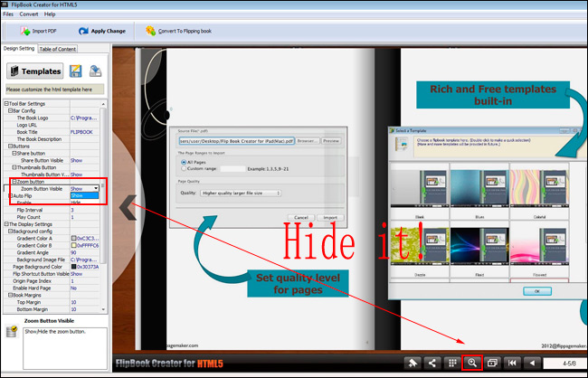This screenshot has height=378, width=588.
Task: Collapse the Background config node
Action: [x=11, y=231]
